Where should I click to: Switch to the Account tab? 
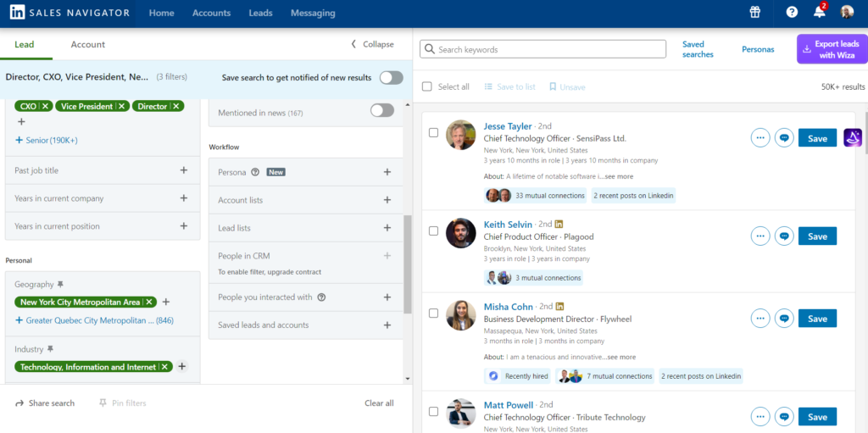(87, 44)
